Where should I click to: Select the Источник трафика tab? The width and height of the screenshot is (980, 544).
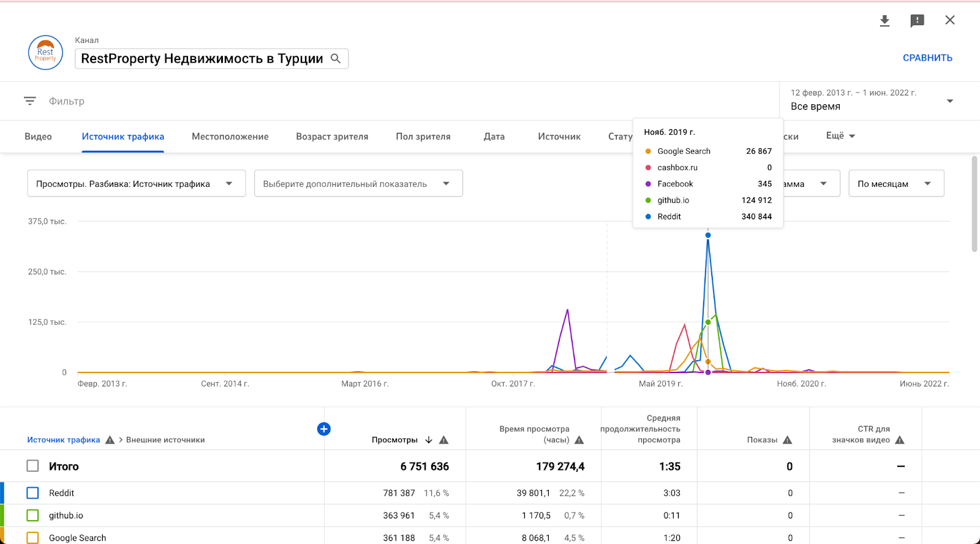coord(123,137)
